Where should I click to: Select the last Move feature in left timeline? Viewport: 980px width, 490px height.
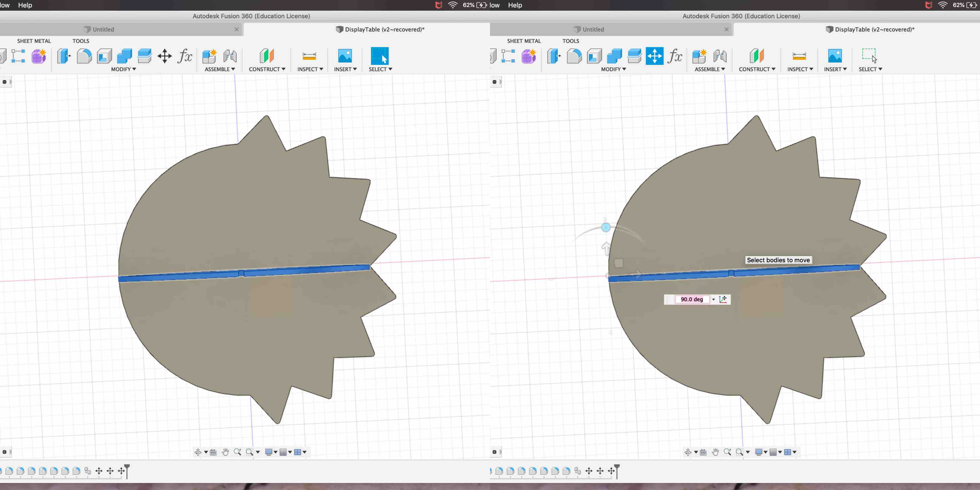(121, 471)
